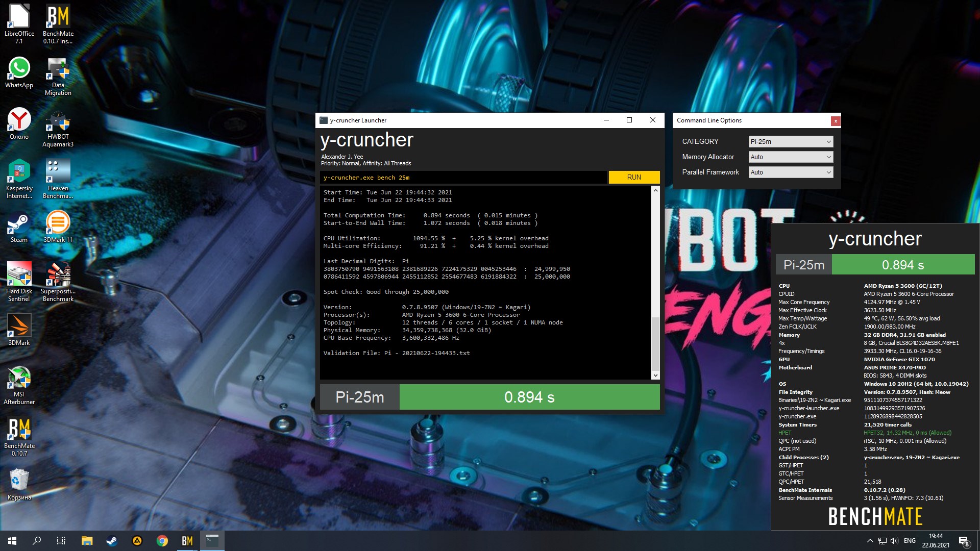Open File Explorer from the taskbar
980x551 pixels.
click(x=87, y=541)
